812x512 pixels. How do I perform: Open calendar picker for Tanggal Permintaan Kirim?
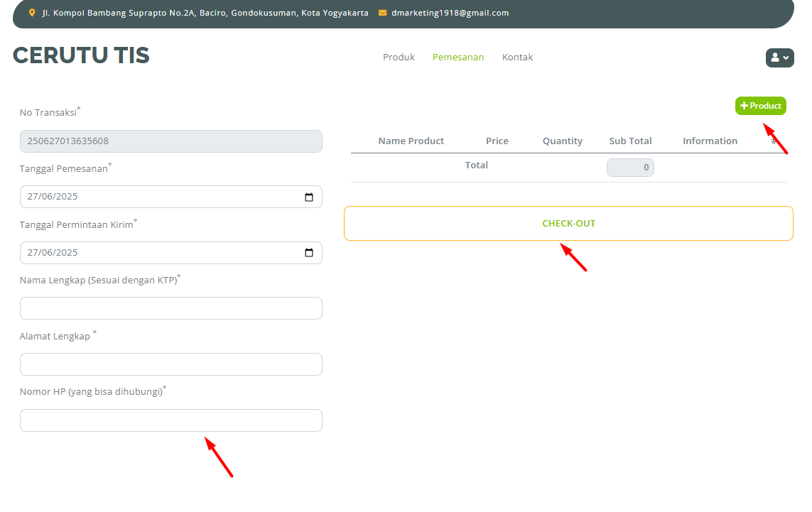pyautogui.click(x=308, y=253)
